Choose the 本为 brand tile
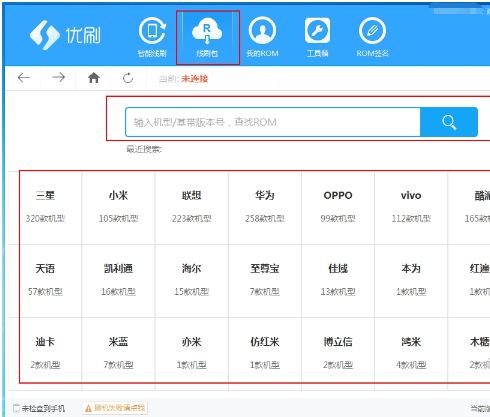Image resolution: width=490 pixels, height=417 pixels. pos(411,281)
